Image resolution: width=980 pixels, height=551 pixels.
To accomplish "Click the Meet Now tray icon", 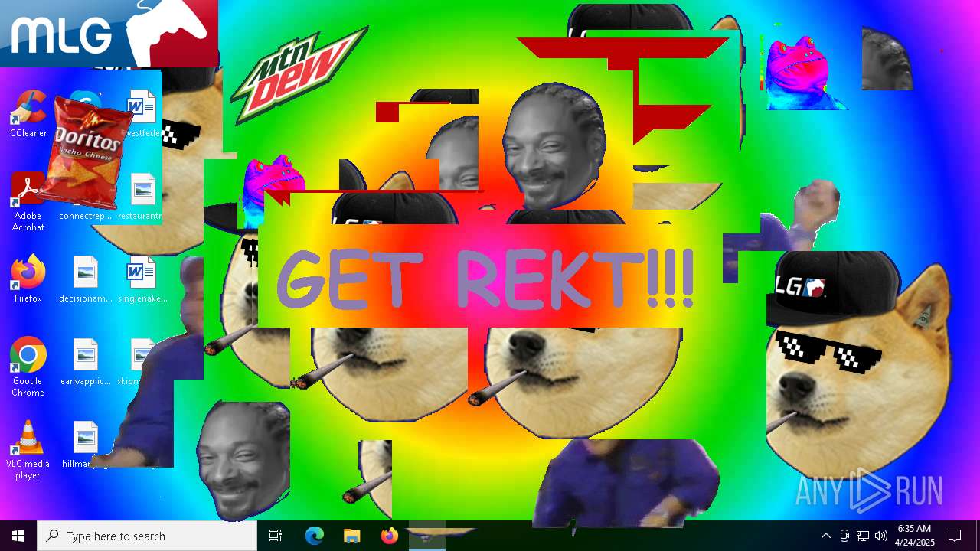I will pyautogui.click(x=844, y=536).
